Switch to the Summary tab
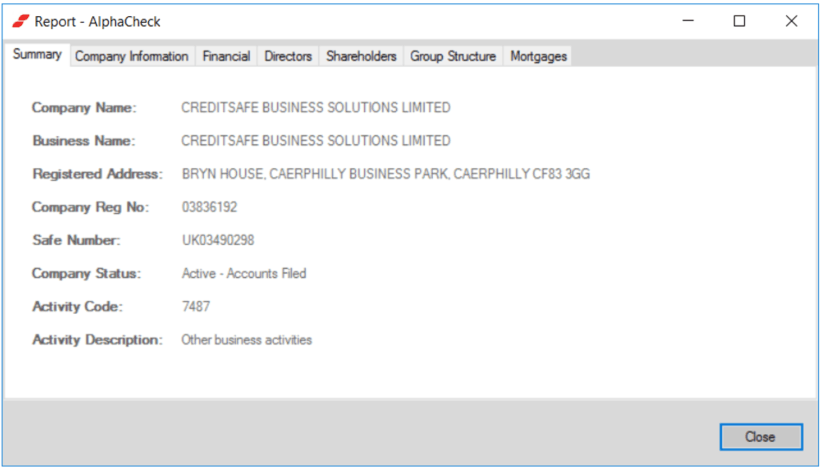The image size is (824, 470). pyautogui.click(x=37, y=54)
